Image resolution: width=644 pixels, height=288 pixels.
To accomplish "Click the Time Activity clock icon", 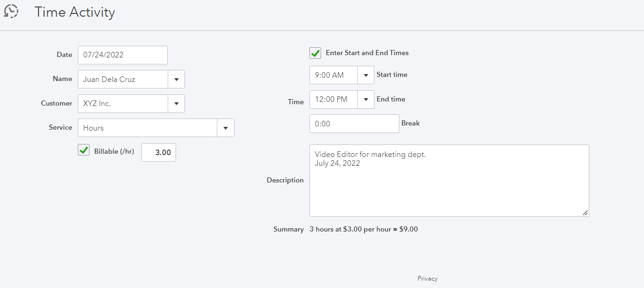I will tap(11, 11).
